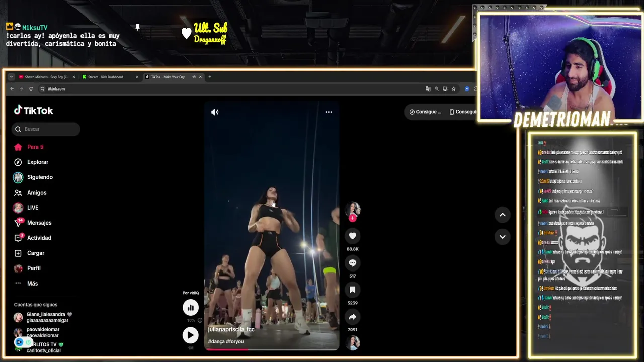The image size is (644, 362).
Task: Go to the Para ti home icon
Action: (x=18, y=147)
